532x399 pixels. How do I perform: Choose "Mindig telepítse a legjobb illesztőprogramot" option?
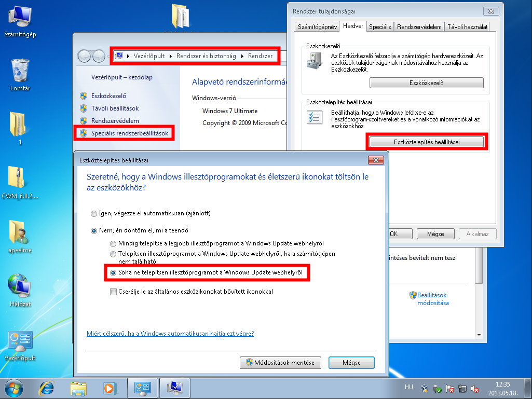point(113,244)
